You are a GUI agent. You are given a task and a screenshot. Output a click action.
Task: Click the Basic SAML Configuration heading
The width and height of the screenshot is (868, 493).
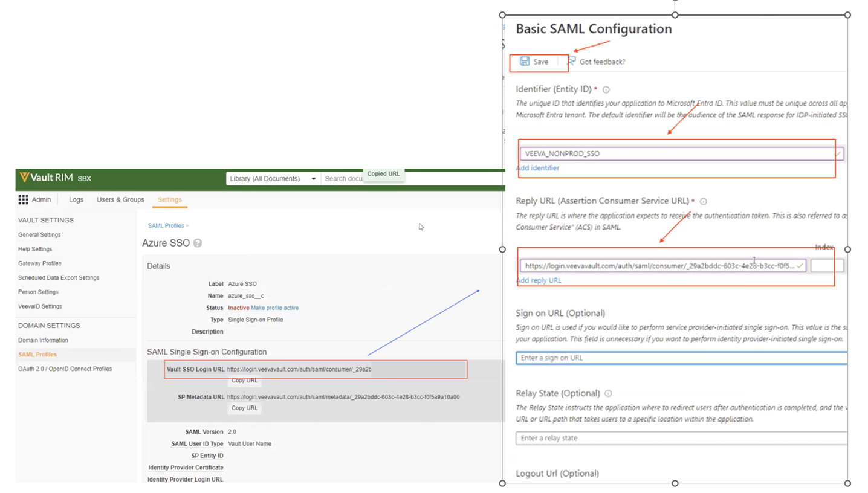pyautogui.click(x=594, y=29)
